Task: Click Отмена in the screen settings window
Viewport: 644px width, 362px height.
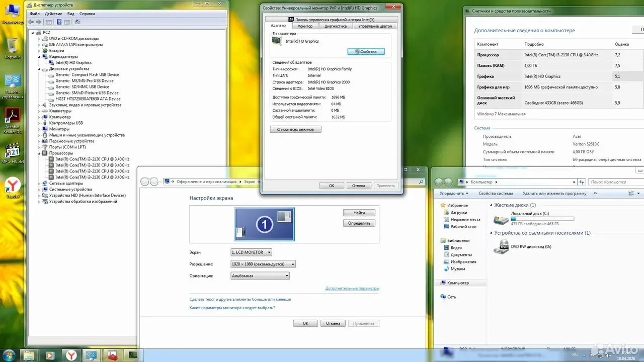Action: 333,323
